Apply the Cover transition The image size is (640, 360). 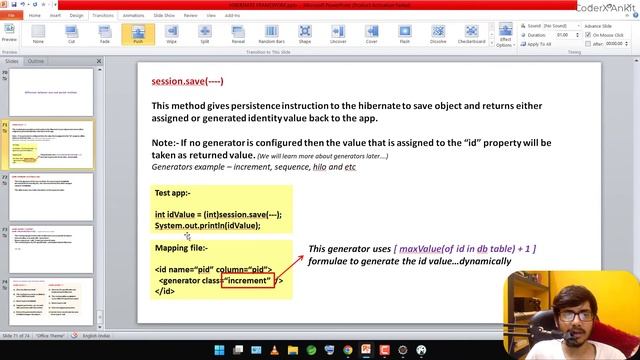(x=371, y=34)
